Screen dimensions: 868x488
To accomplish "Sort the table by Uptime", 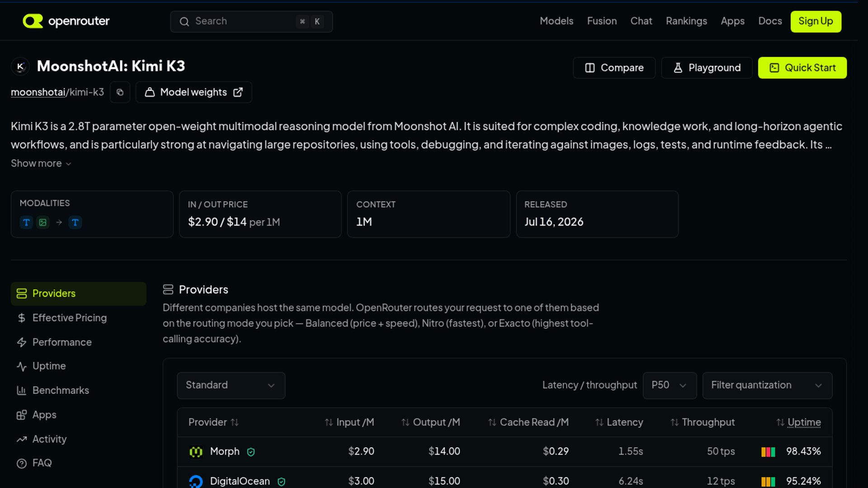I will pos(780,422).
